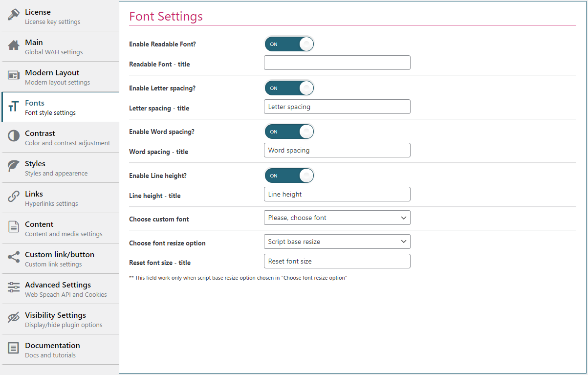Screen dimensions: 588x375
Task: Click the Styles leaf icon
Action: coord(14,166)
